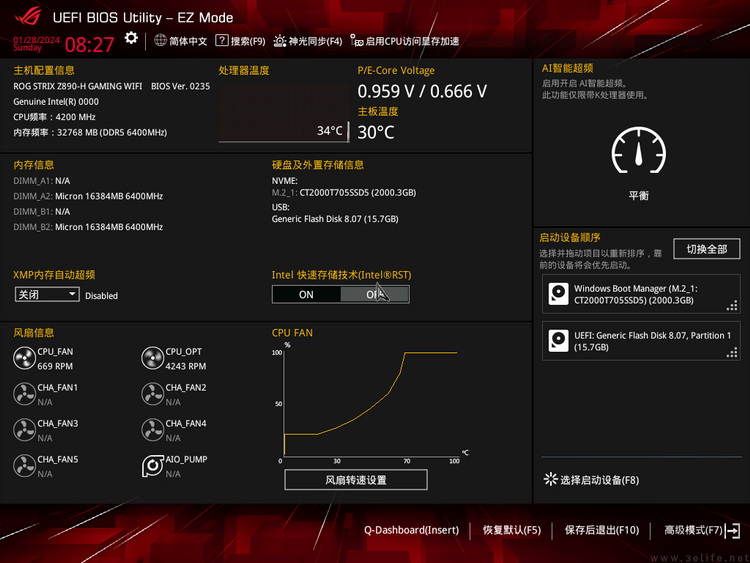Turn Intel RST toggle OFF

(375, 295)
